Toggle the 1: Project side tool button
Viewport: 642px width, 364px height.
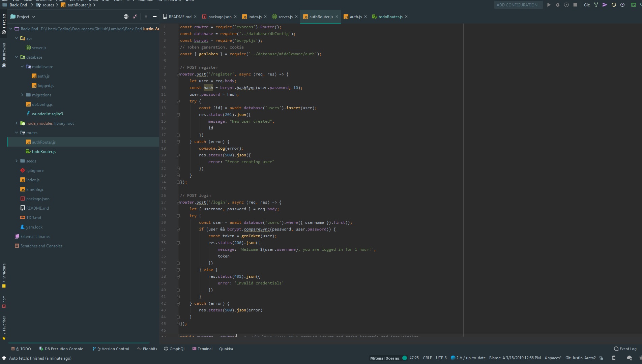[4, 24]
